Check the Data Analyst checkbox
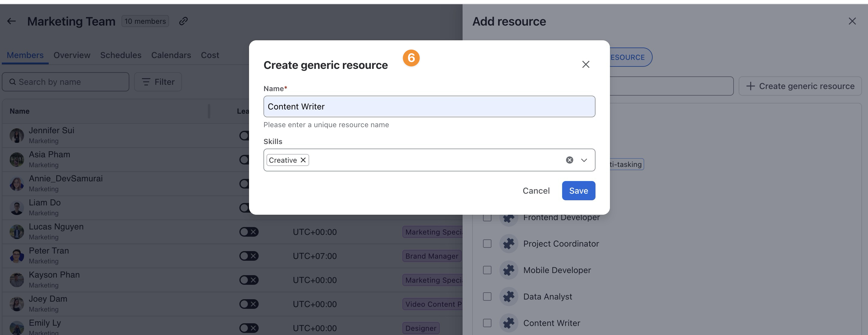Screen dimensions: 868x335 (x=487, y=297)
